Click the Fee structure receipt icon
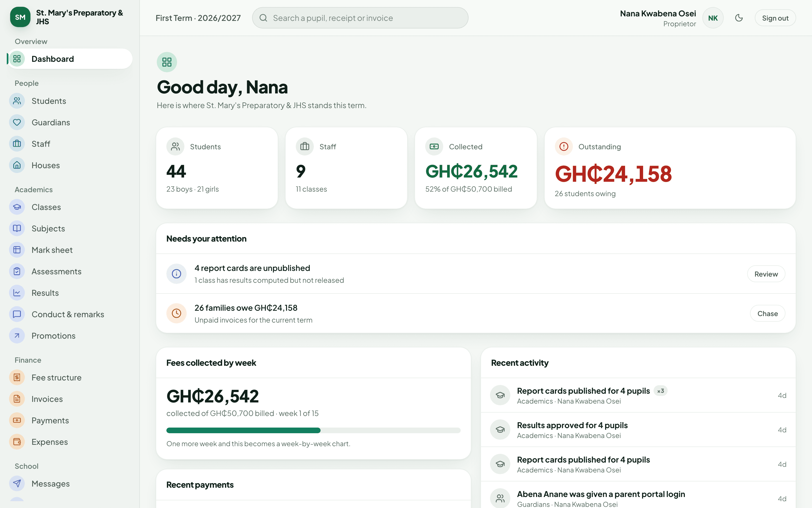This screenshot has width=812, height=508. pyautogui.click(x=17, y=378)
